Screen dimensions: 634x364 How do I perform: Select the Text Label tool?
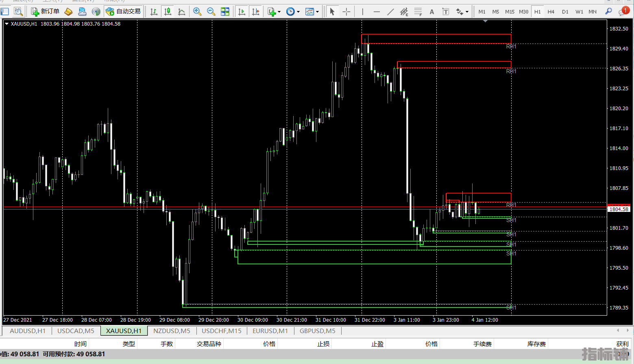tap(446, 11)
